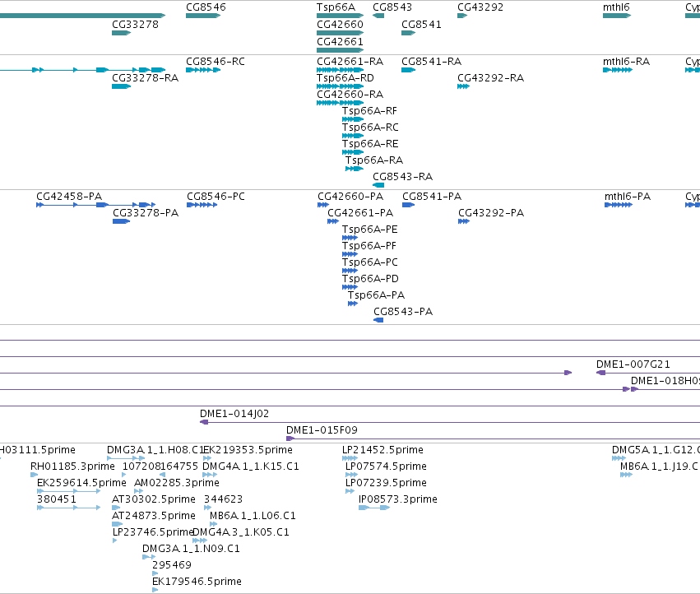Select the AM02285.3prime EST label
The height and width of the screenshot is (594, 700).
click(x=177, y=483)
